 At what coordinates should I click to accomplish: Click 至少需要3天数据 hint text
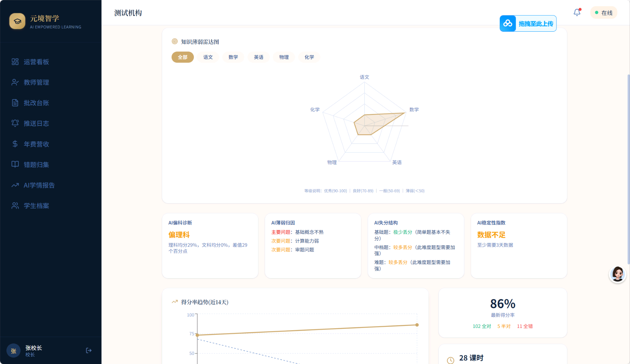point(495,245)
